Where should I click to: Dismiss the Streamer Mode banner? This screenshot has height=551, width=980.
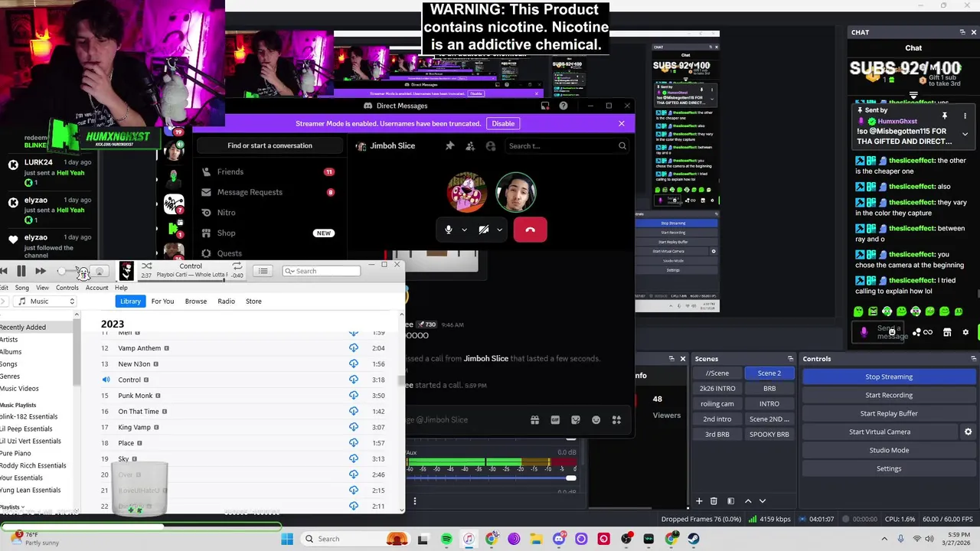point(622,123)
